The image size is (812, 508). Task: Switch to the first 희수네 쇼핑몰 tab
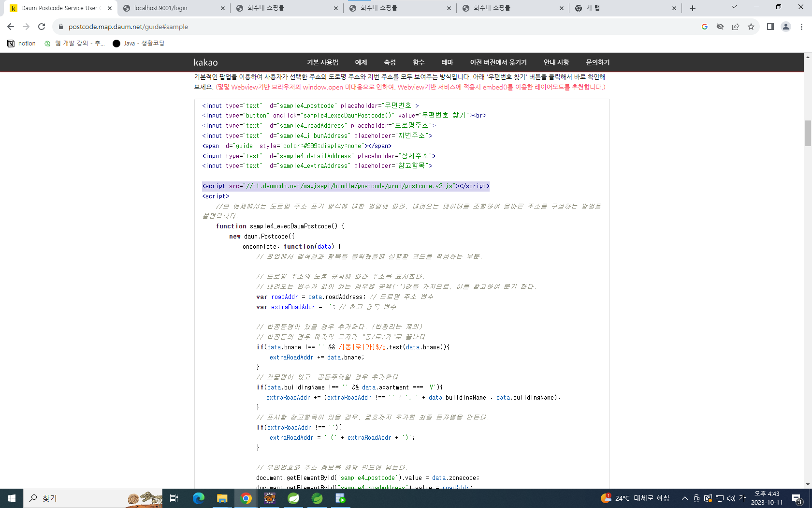(x=287, y=8)
